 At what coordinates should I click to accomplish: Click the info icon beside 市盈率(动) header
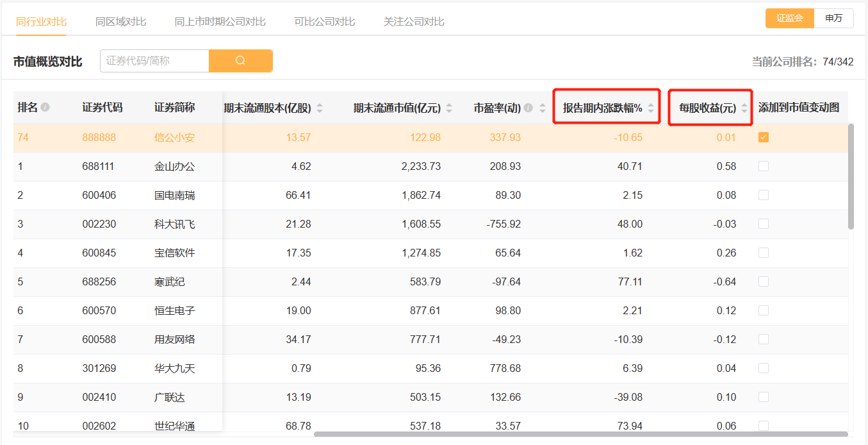pos(528,108)
